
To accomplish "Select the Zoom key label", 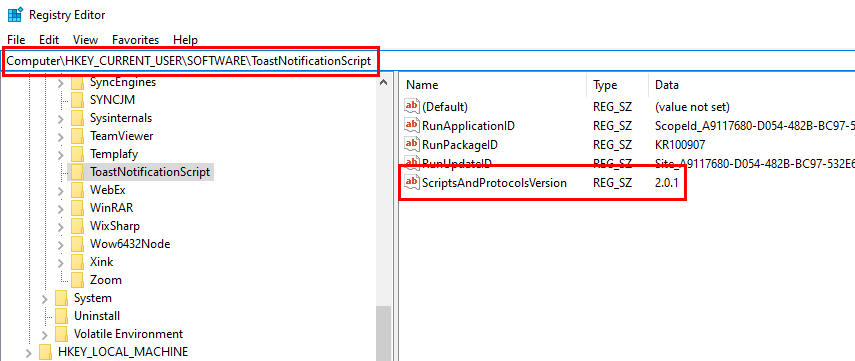I will click(106, 280).
